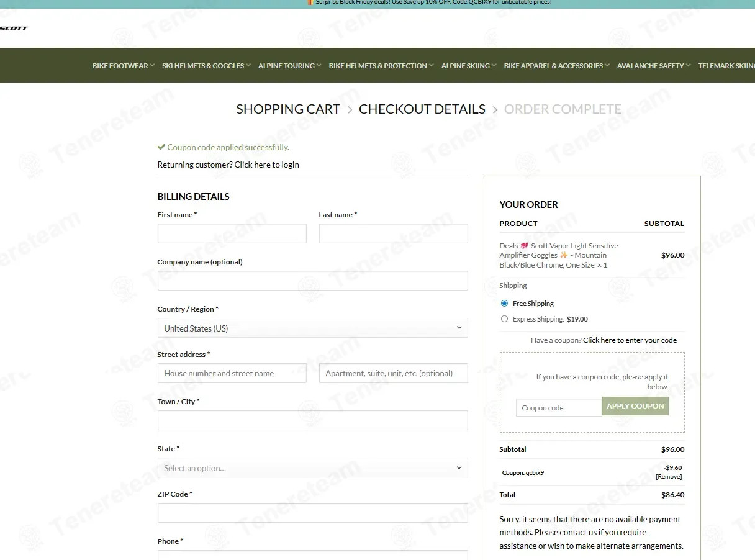Select Free Shipping radio option

(504, 304)
